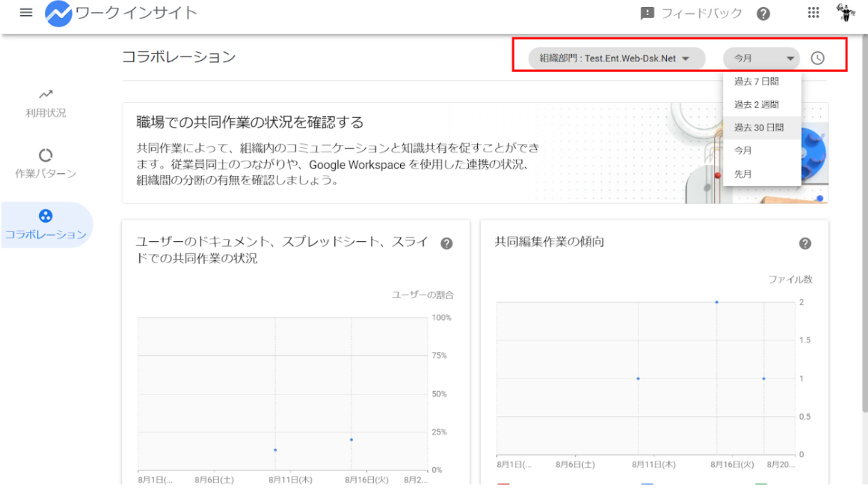Click the help icon on the co-editing chart

pos(805,243)
